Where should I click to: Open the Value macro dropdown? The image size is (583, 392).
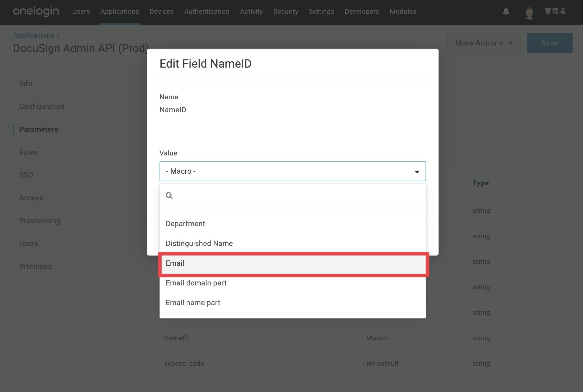coord(293,171)
